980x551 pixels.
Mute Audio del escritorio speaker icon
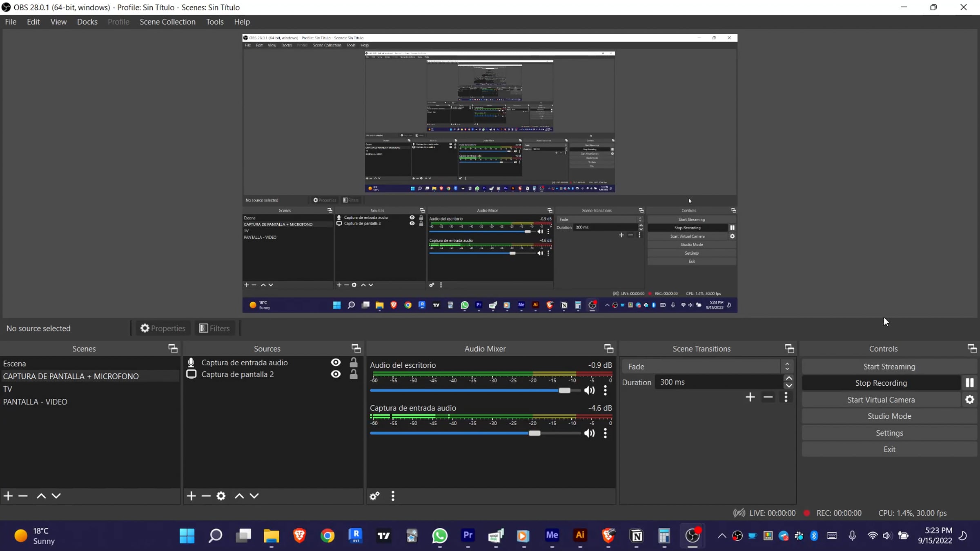pyautogui.click(x=589, y=390)
